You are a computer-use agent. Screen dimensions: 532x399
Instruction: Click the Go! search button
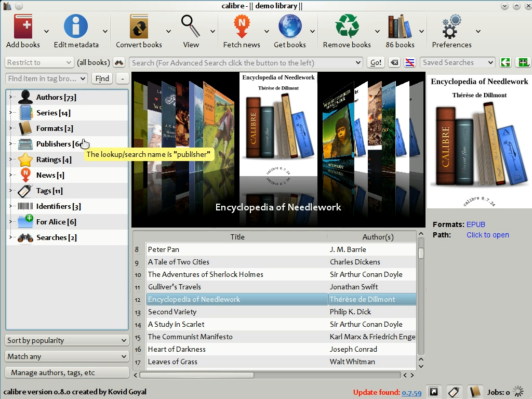tap(375, 63)
